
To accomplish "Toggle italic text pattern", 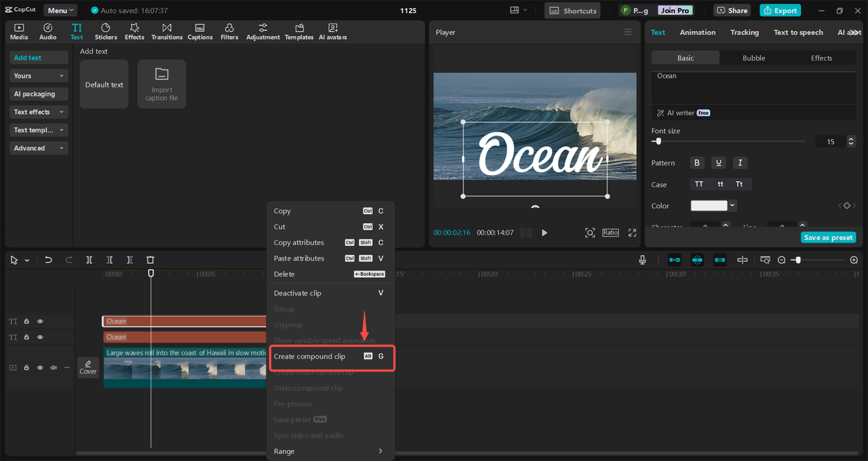I will [740, 163].
